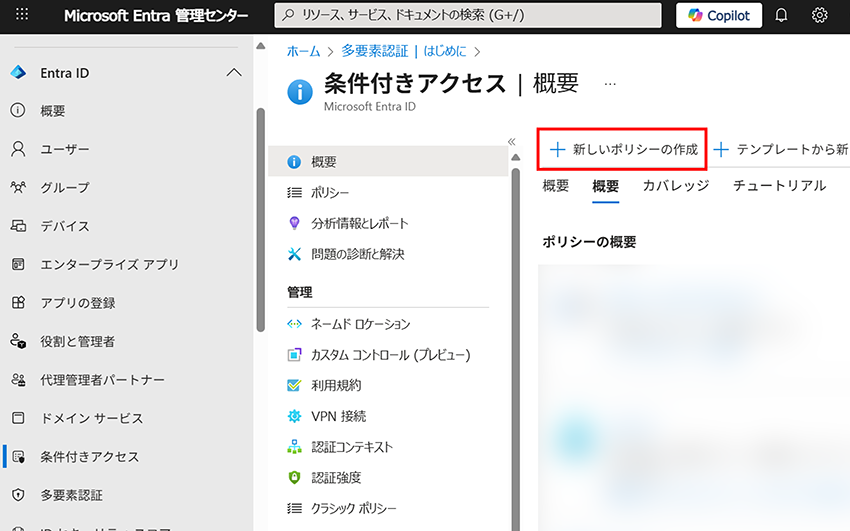The height and width of the screenshot is (531, 850).
Task: Click the 利用規約 checkmark icon
Action: tap(294, 385)
